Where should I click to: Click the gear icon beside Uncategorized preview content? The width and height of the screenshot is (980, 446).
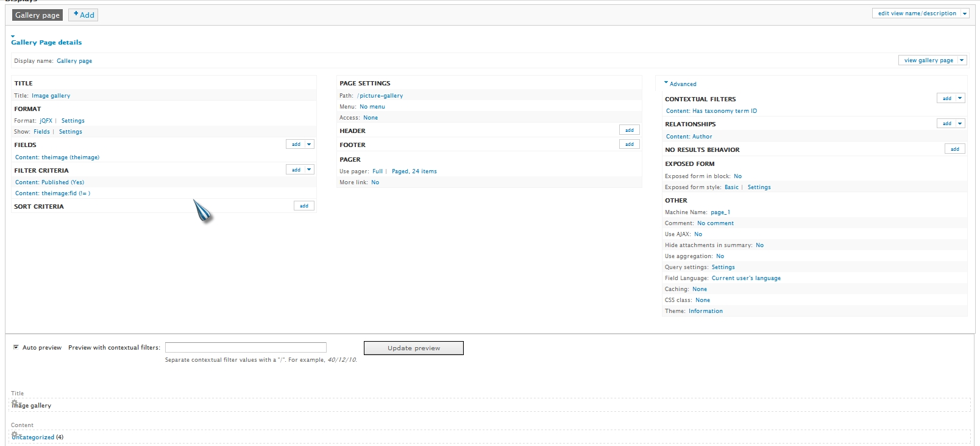15,434
